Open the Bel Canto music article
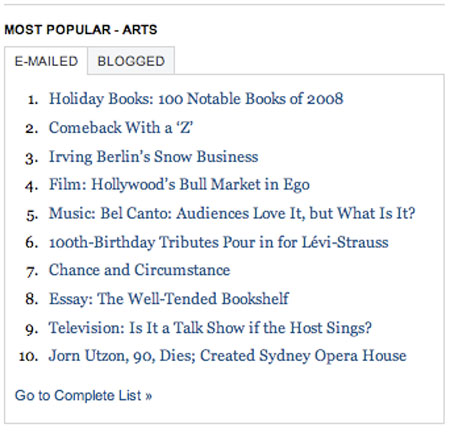 tap(232, 213)
